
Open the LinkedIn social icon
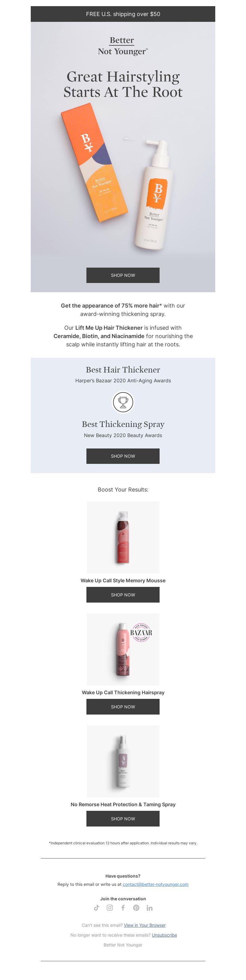pyautogui.click(x=149, y=908)
